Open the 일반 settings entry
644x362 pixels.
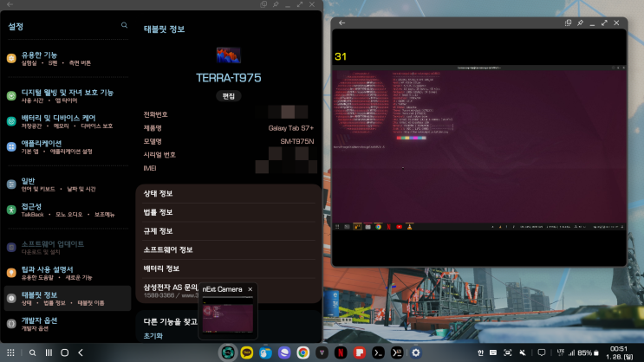(x=68, y=184)
